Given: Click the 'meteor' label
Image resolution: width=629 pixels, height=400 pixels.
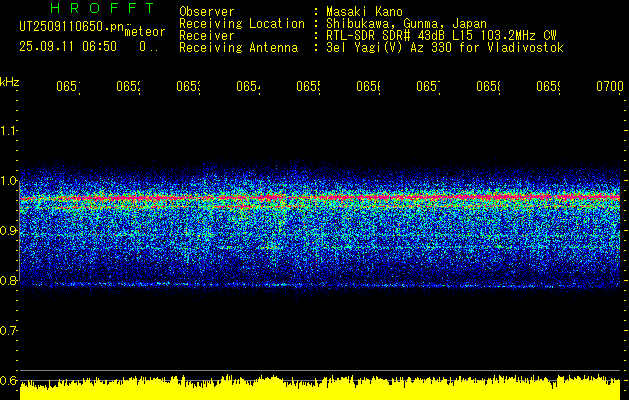Looking at the screenshot, I should (x=145, y=32).
